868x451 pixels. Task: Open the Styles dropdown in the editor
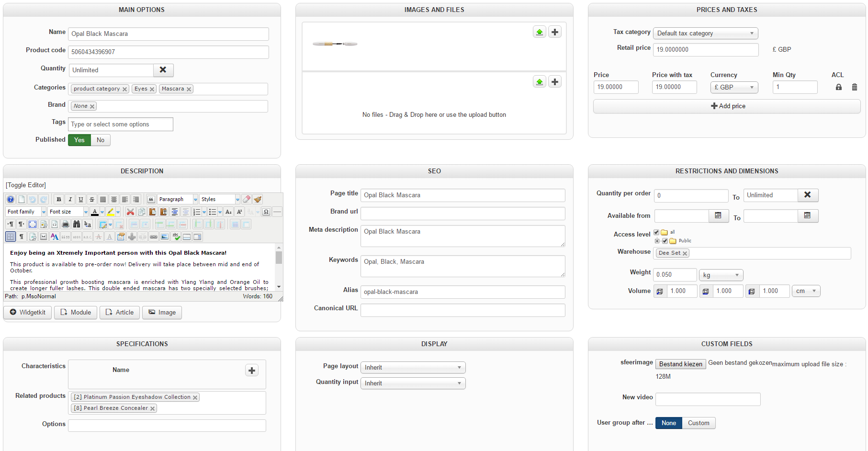click(220, 199)
